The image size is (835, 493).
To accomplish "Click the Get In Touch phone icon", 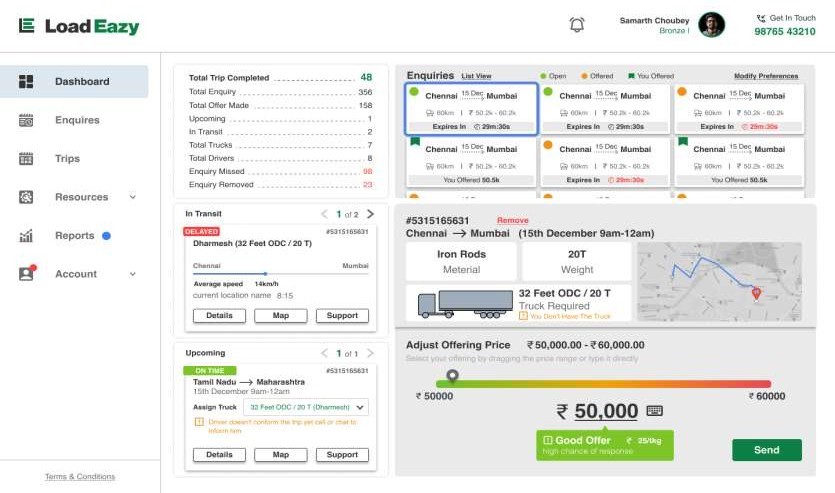I will 761,18.
